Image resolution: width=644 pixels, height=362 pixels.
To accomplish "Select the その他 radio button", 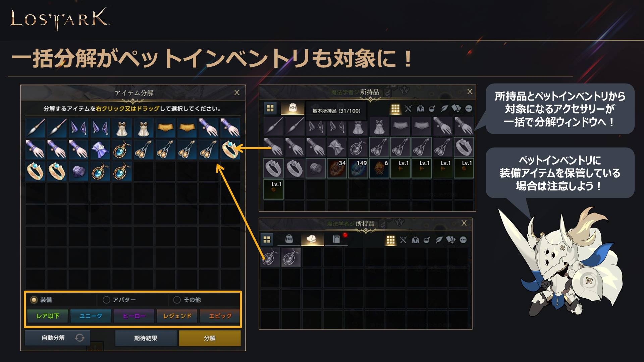I will click(x=177, y=300).
